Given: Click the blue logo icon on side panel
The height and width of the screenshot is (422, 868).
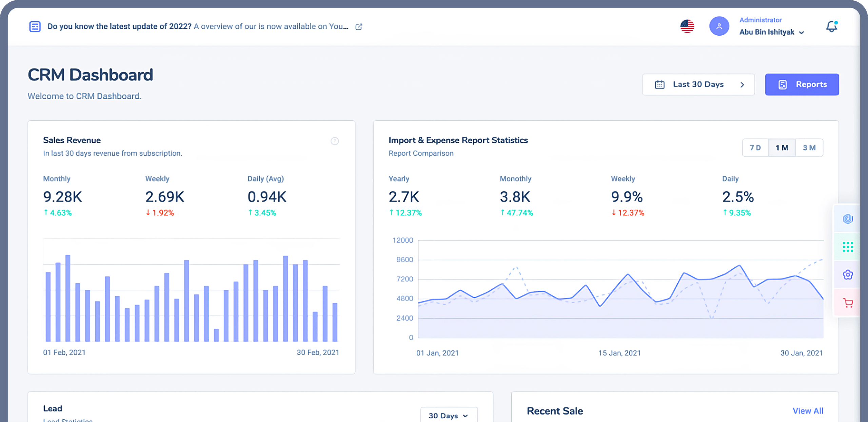Looking at the screenshot, I should [847, 219].
